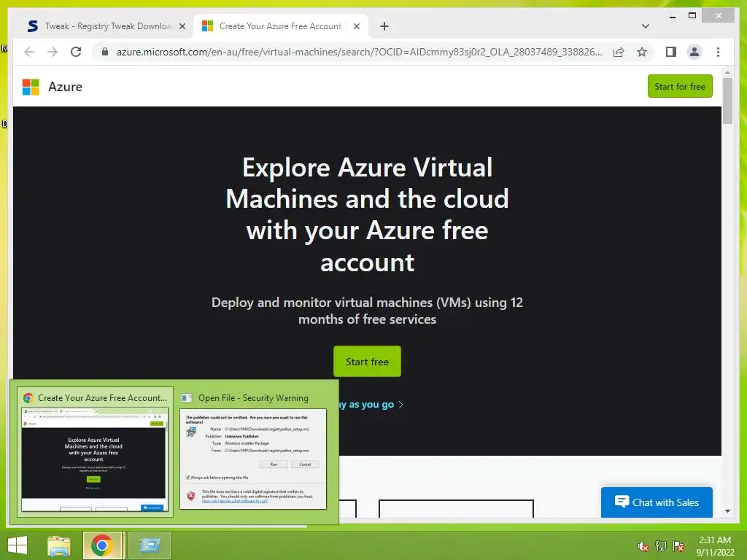747x560 pixels.
Task: Select the Create Your Azure Free Account tab
Action: 280,26
